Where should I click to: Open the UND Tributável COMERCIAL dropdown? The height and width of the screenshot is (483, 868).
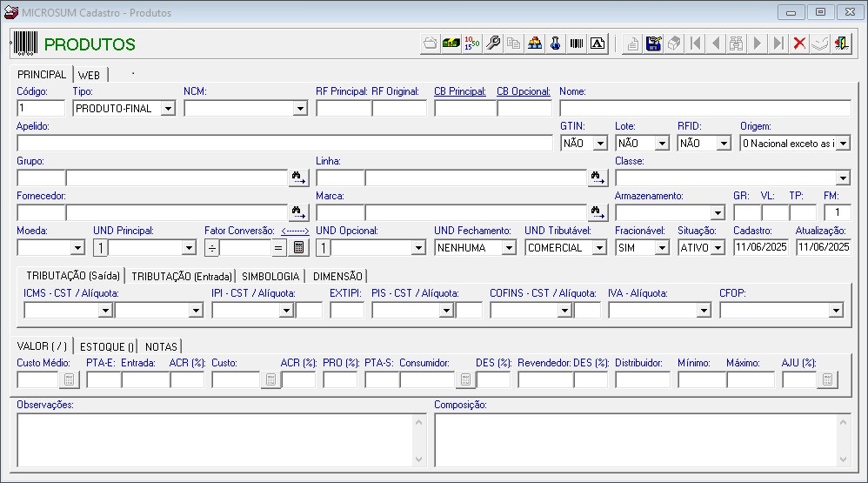[598, 248]
